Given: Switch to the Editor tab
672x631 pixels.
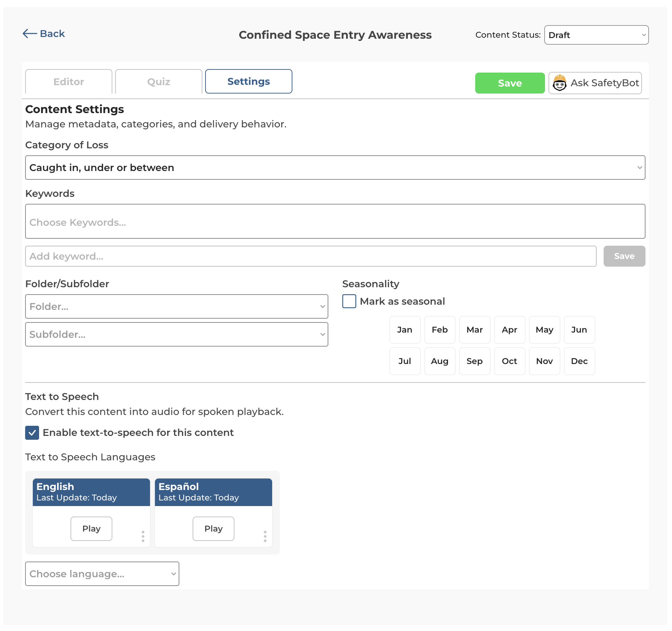Looking at the screenshot, I should tap(68, 81).
